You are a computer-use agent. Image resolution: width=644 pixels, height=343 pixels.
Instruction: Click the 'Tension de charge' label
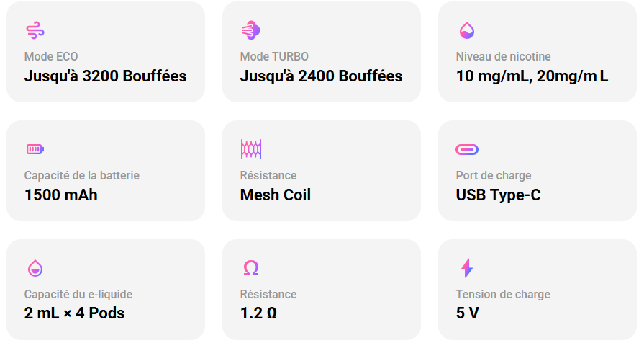pyautogui.click(x=503, y=294)
